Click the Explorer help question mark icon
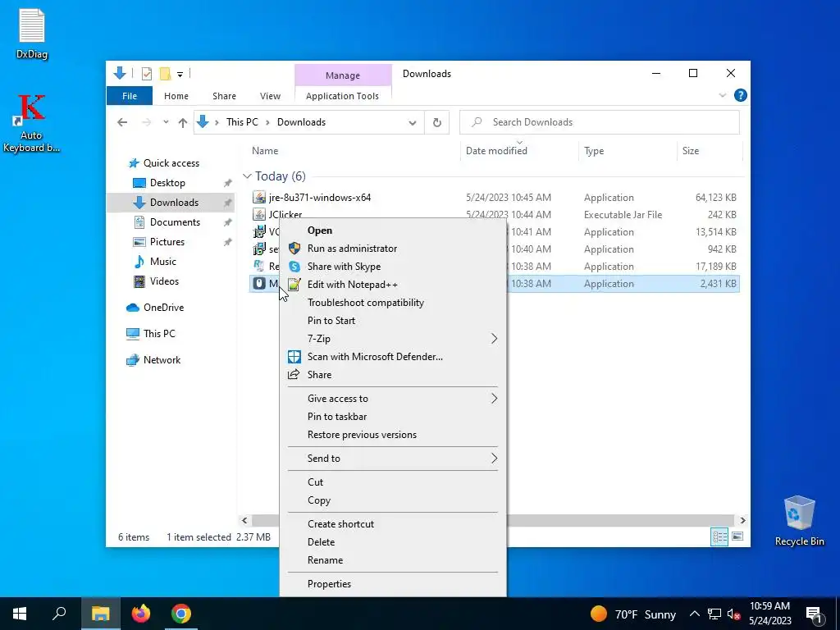Screen dimensions: 840x630 coord(740,95)
